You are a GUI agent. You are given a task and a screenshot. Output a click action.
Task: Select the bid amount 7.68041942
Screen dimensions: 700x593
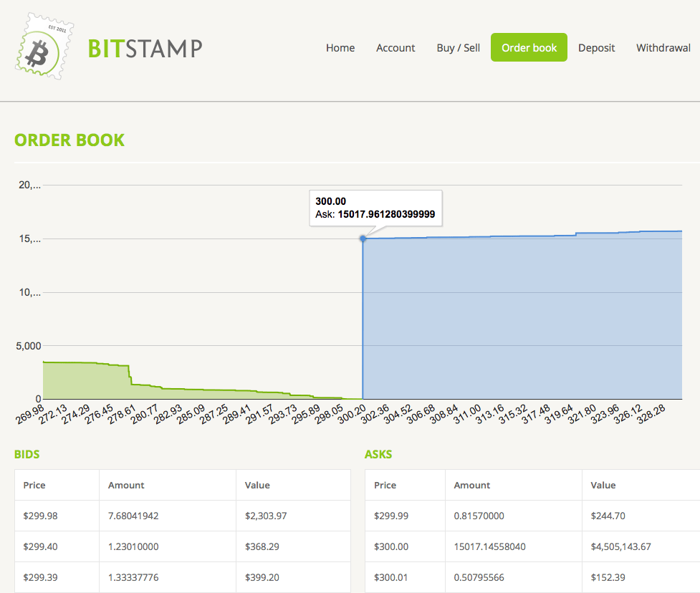[x=133, y=516]
